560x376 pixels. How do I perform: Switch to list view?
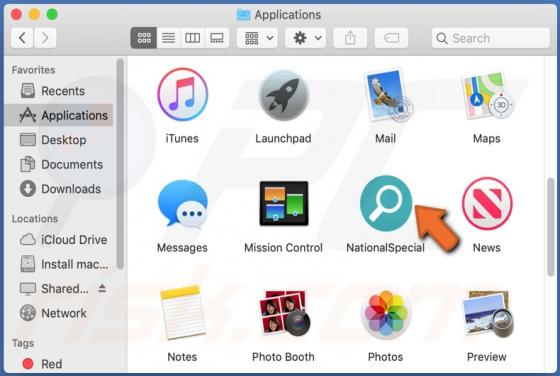tap(169, 38)
